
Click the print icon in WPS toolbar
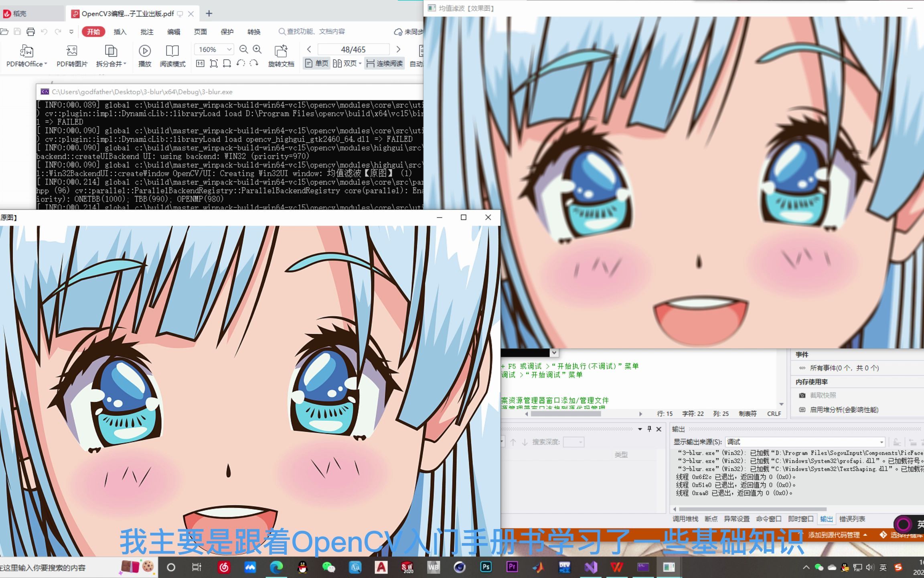tap(31, 32)
